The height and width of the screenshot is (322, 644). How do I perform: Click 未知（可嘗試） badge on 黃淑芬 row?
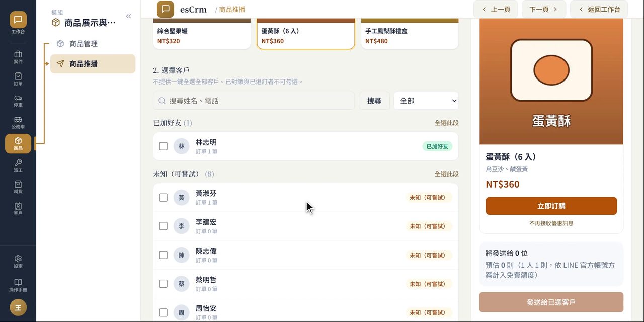click(429, 197)
